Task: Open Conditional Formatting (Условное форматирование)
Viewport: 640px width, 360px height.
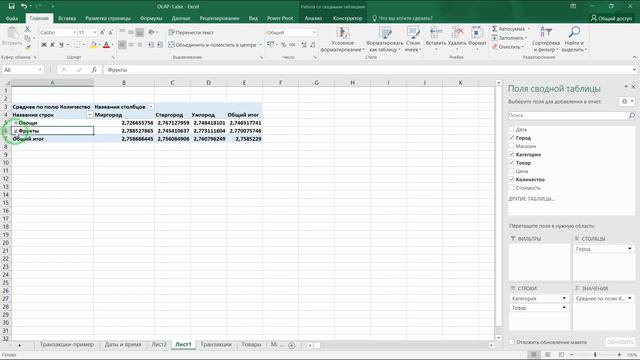Action: [x=342, y=40]
